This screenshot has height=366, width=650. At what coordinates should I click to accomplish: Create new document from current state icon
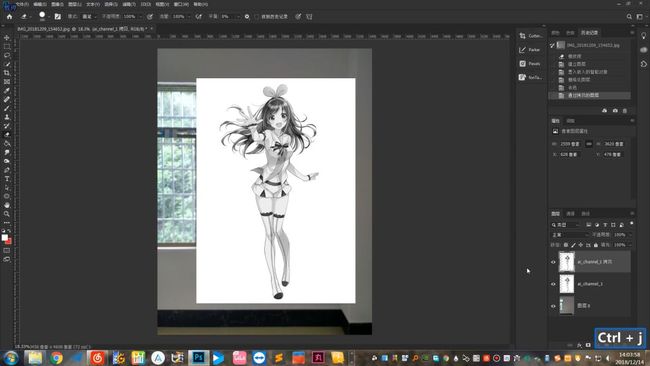coord(604,111)
